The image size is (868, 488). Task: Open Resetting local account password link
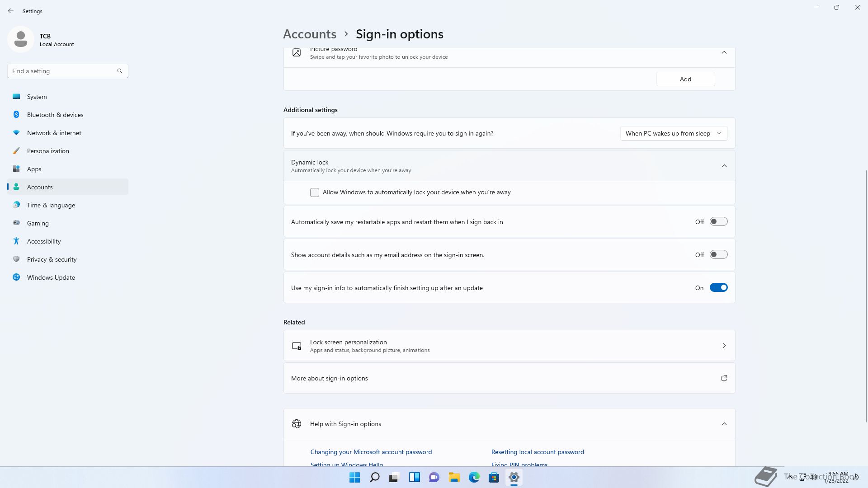(x=538, y=452)
